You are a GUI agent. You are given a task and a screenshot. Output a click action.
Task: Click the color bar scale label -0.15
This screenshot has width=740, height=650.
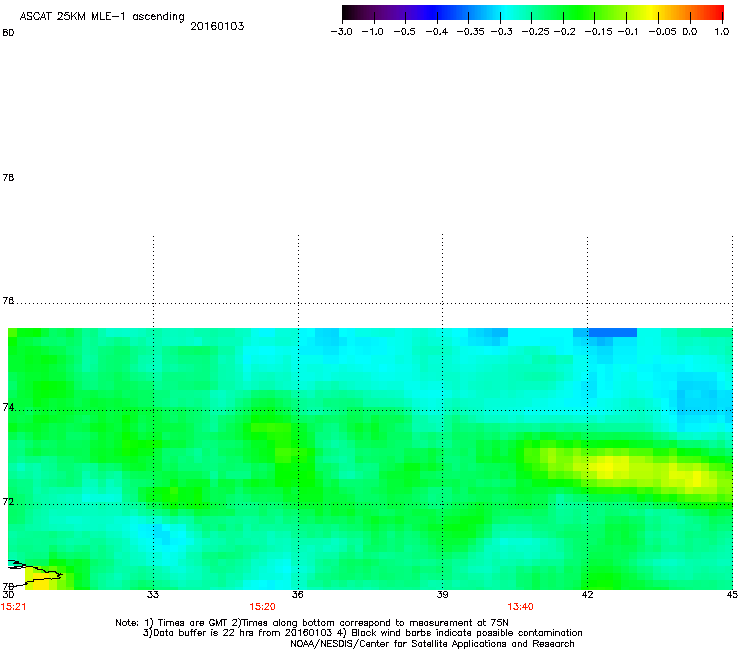[598, 32]
